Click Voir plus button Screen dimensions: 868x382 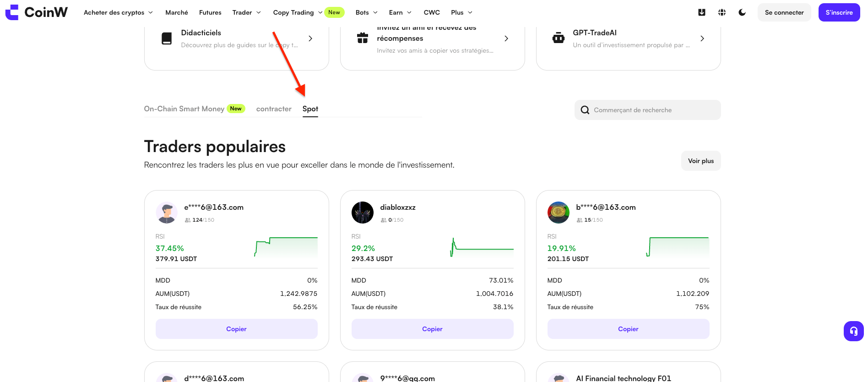[x=701, y=161]
